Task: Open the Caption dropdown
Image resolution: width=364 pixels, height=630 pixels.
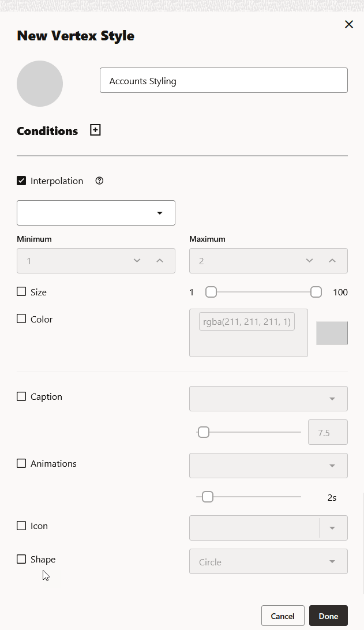Action: click(x=268, y=399)
